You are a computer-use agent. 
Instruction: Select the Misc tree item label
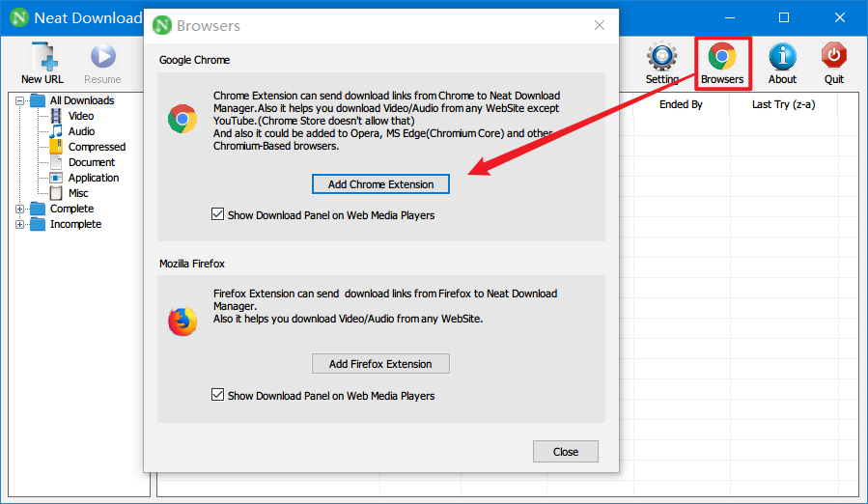[x=78, y=193]
